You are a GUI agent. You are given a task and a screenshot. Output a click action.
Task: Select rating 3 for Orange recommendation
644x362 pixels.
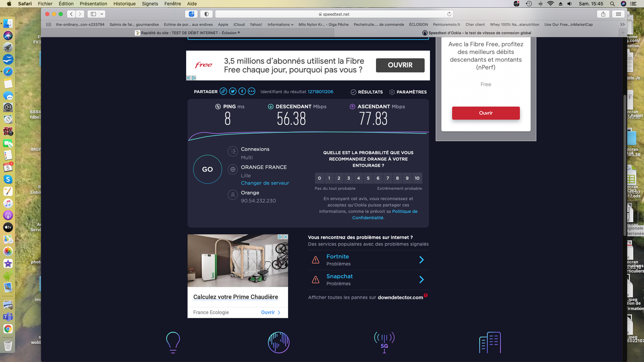click(348, 178)
